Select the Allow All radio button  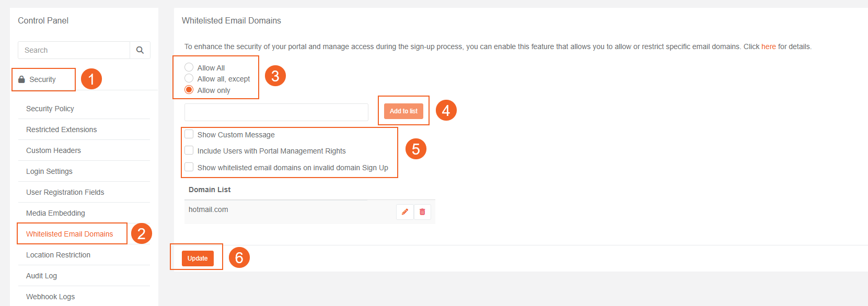pyautogui.click(x=189, y=67)
